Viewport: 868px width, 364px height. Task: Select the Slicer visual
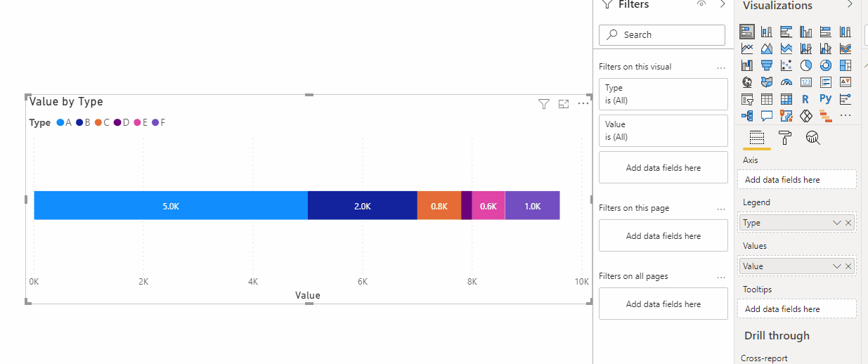pyautogui.click(x=747, y=99)
